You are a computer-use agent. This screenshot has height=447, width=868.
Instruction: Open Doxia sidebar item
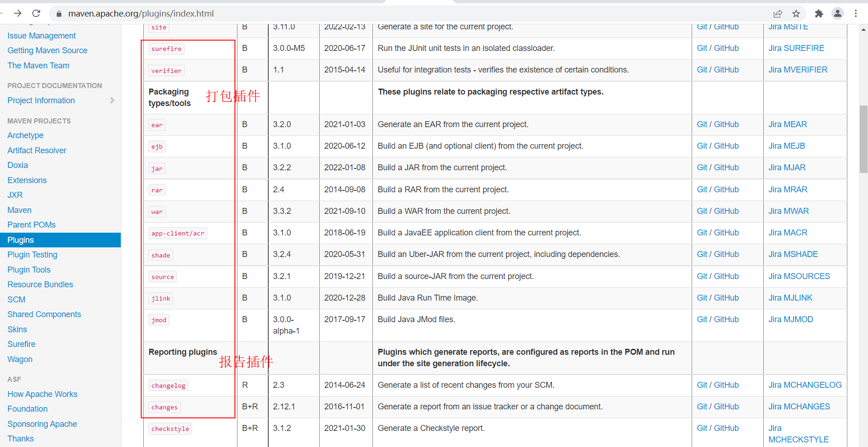[17, 165]
